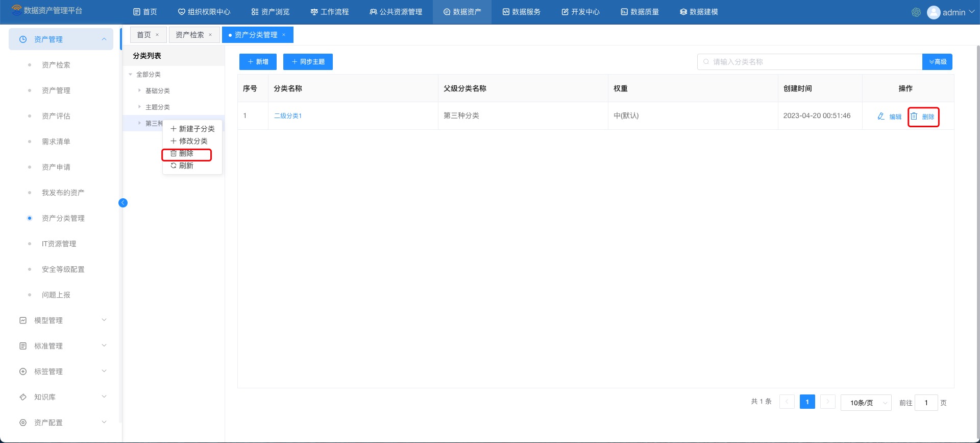980x443 pixels.
Task: Open the 二级分类1 link
Action: [x=288, y=116]
